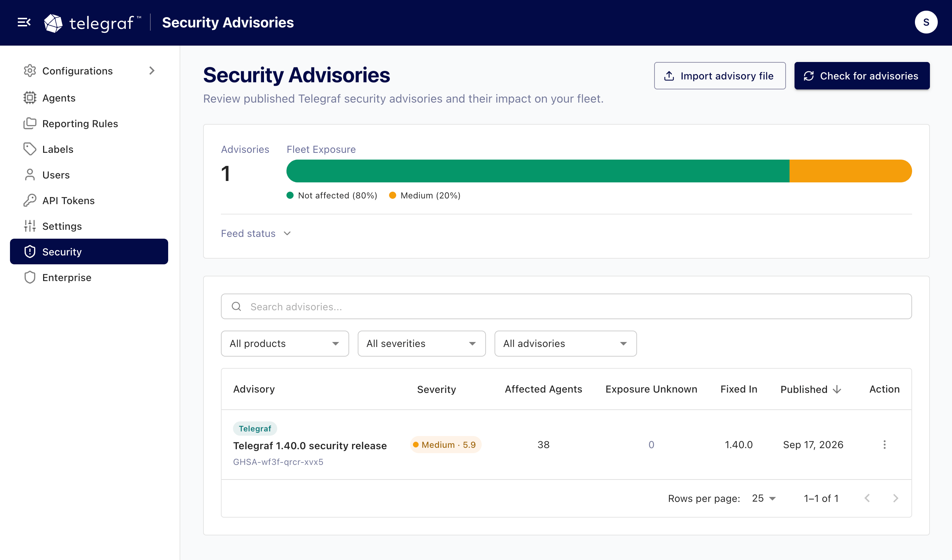Sort by the Published column header
The width and height of the screenshot is (952, 560).
(x=811, y=389)
